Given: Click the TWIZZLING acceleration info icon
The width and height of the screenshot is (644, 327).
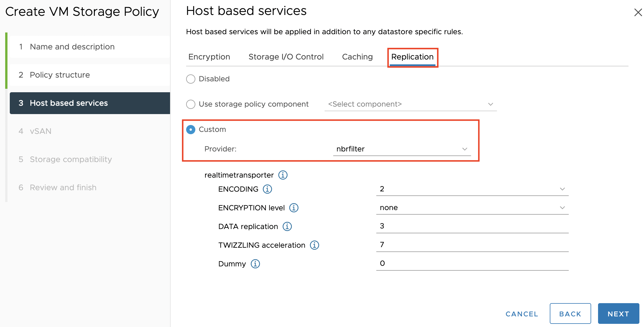Looking at the screenshot, I should click(x=314, y=245).
